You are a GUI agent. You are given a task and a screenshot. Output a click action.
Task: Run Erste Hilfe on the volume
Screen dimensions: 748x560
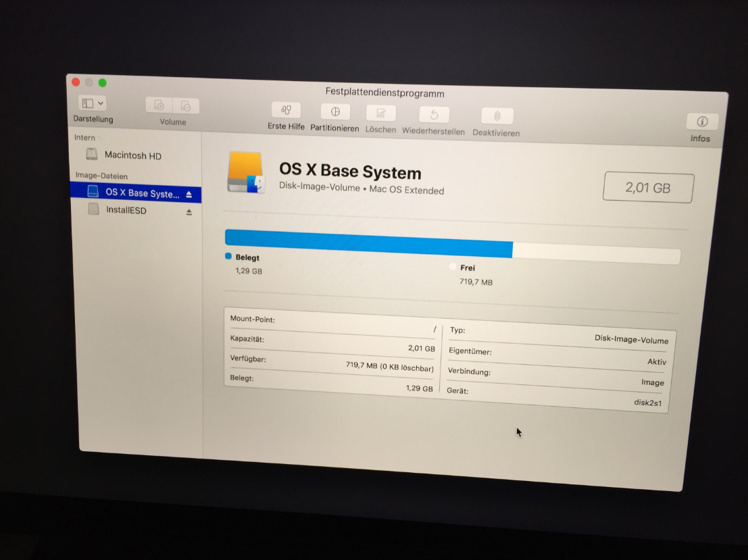(x=286, y=110)
